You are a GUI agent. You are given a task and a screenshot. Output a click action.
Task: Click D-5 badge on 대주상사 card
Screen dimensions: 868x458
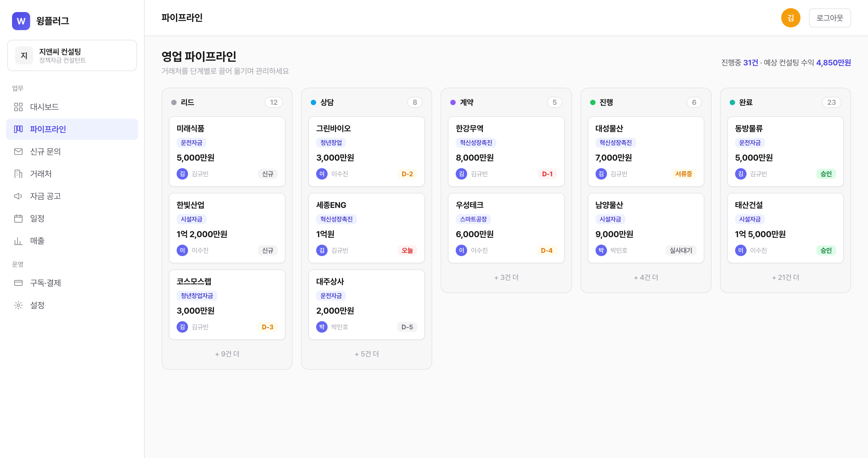(407, 327)
